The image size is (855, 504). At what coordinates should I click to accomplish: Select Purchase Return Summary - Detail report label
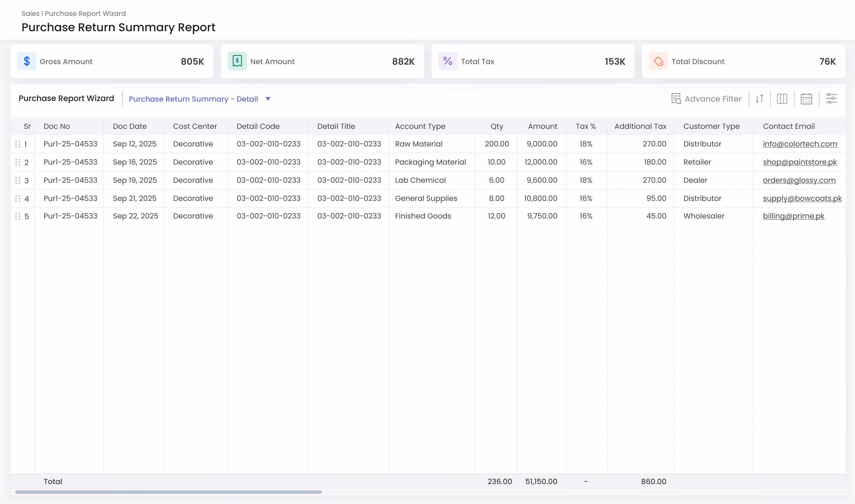click(x=193, y=99)
